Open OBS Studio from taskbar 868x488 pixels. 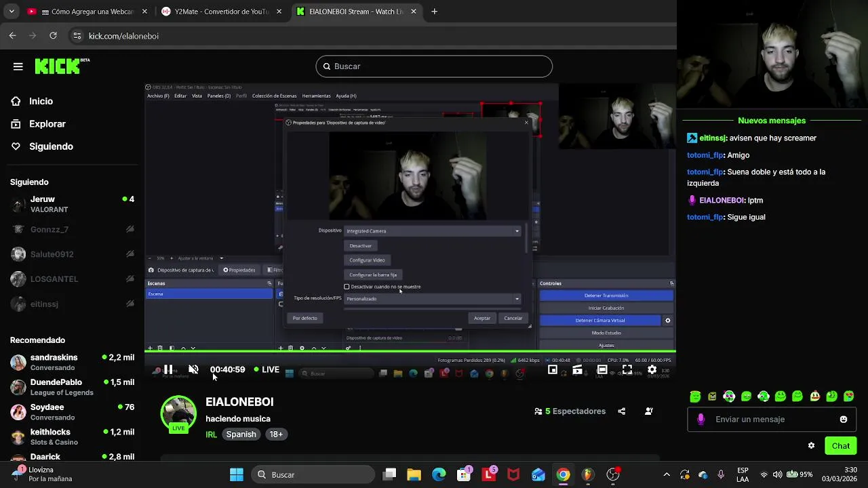pyautogui.click(x=613, y=475)
